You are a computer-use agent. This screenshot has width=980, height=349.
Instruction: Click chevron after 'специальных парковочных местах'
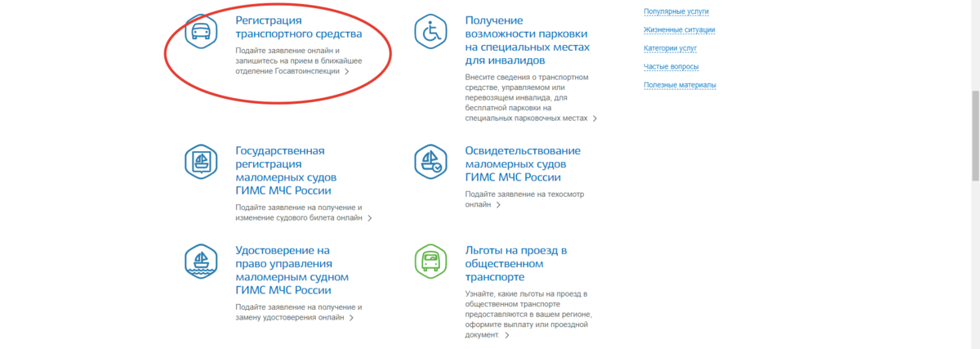pos(595,119)
